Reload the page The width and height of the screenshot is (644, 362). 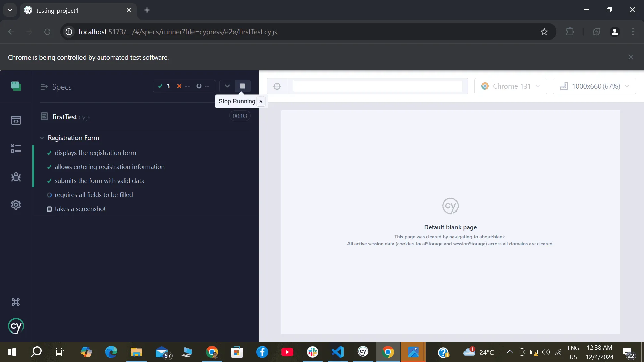47,32
